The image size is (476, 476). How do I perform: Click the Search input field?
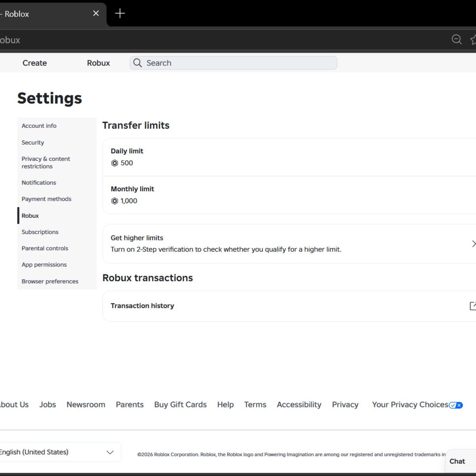233,63
